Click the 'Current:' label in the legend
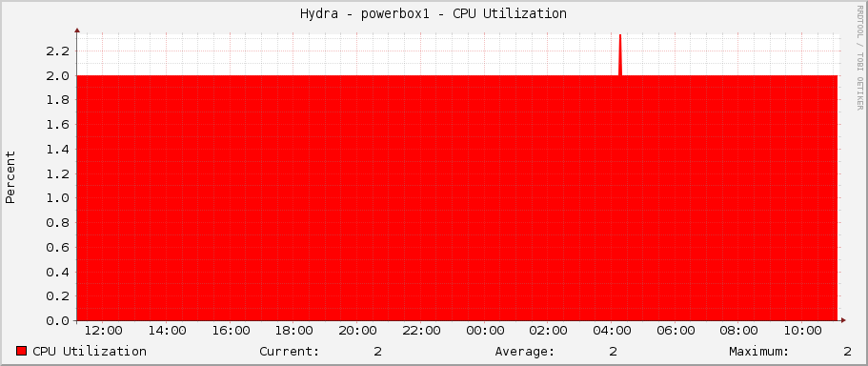Viewport: 868px width, 366px height. click(290, 351)
